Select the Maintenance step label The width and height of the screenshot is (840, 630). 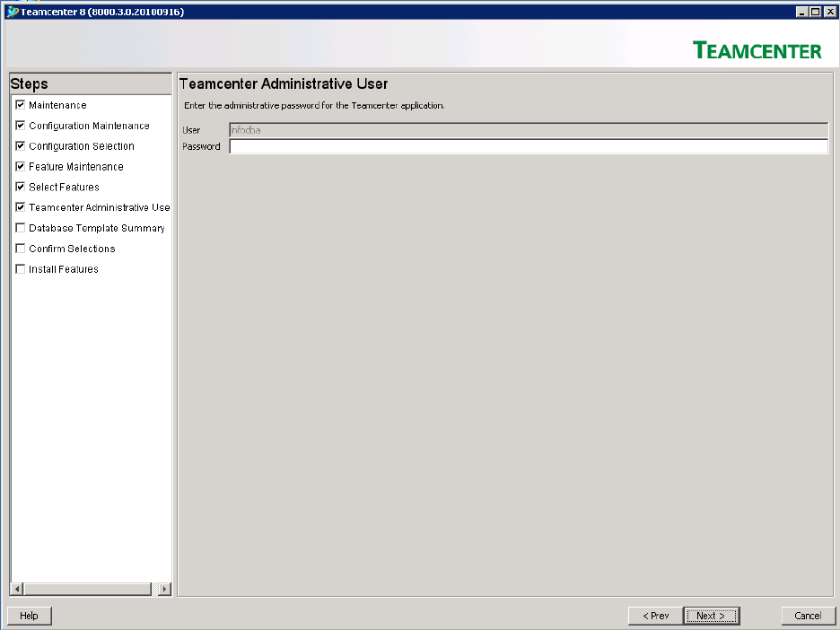point(57,105)
